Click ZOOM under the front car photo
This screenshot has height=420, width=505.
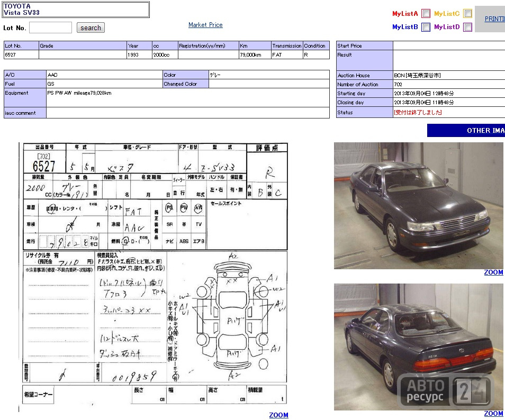pyautogui.click(x=493, y=272)
